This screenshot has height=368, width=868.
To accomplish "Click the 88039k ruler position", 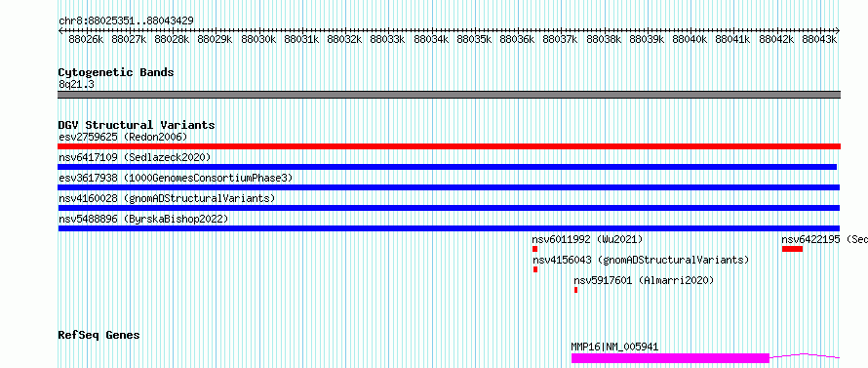I will point(648,39).
